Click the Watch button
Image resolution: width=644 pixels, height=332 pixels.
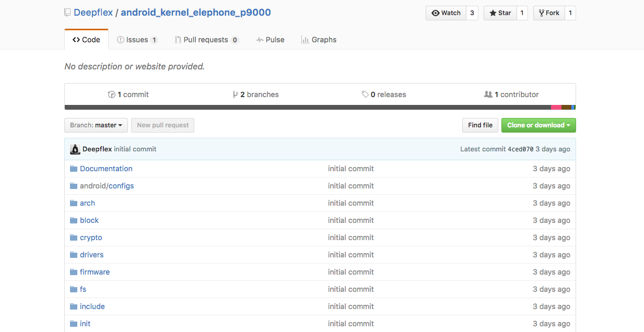[446, 13]
